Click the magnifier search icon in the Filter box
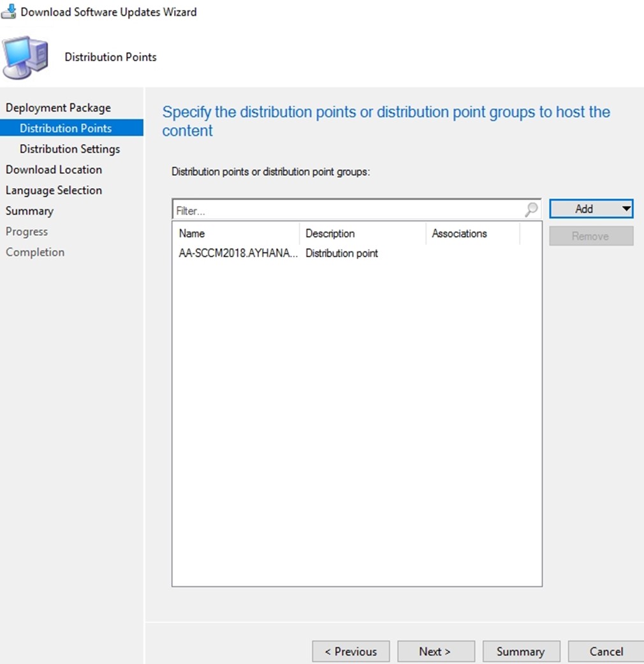Viewport: 644px width, 664px height. (x=531, y=209)
